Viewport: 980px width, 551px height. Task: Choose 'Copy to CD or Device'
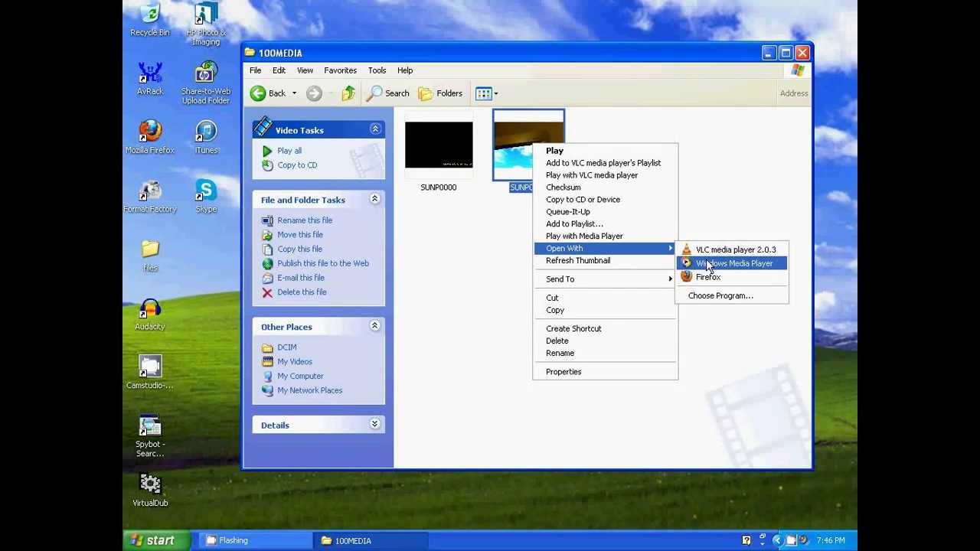tap(605, 200)
